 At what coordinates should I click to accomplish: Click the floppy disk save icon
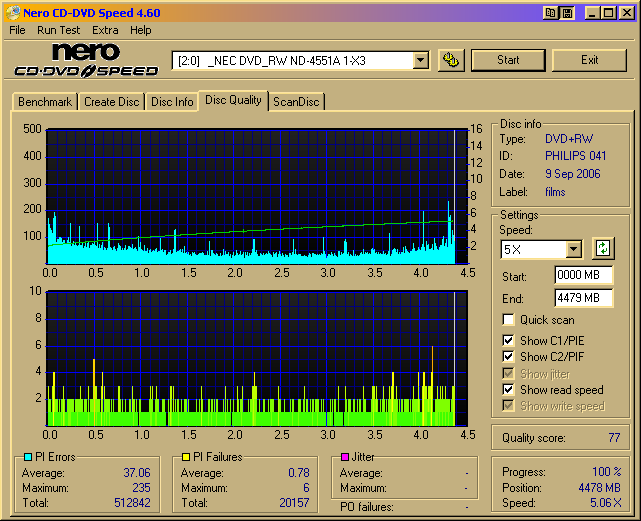coord(567,13)
